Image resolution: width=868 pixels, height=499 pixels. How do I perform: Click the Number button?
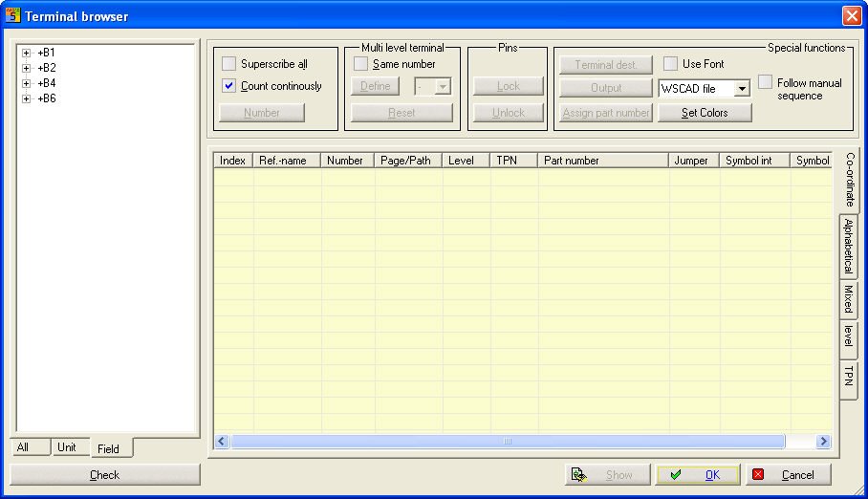(x=262, y=113)
